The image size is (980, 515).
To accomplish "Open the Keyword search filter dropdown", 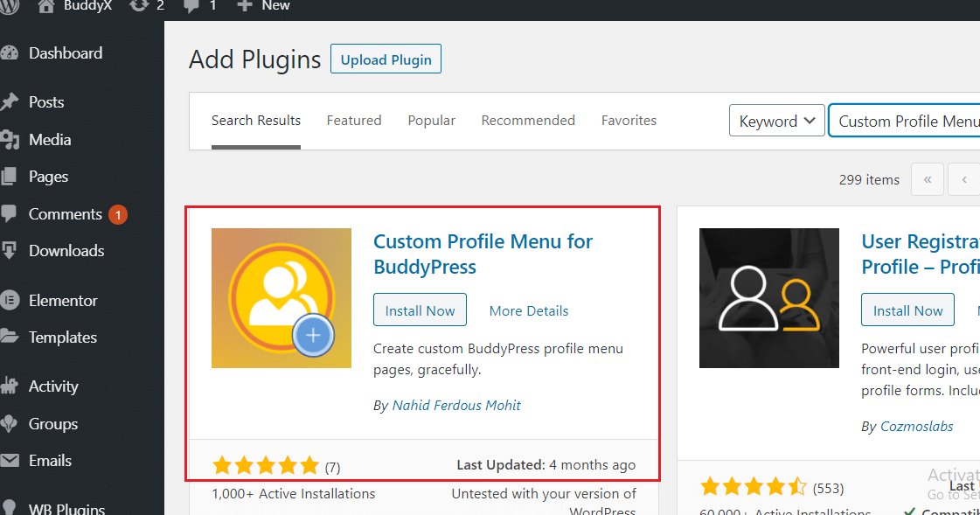I will pyautogui.click(x=776, y=120).
